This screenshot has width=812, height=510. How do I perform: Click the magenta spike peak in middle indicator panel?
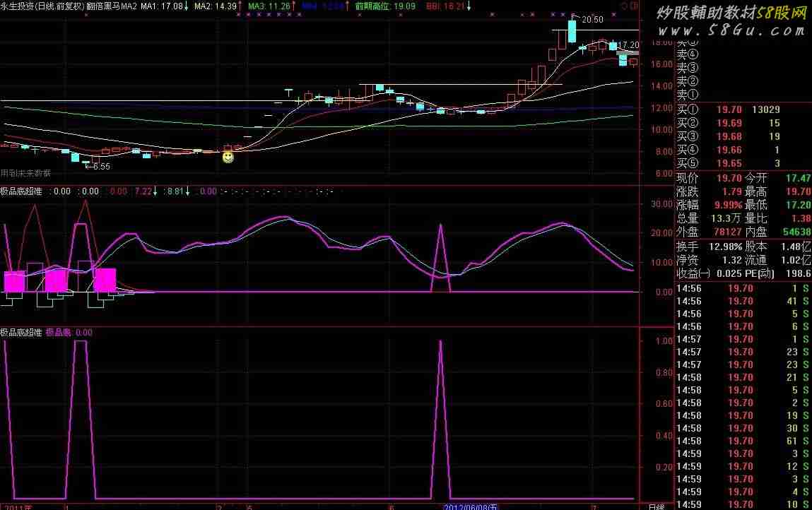(x=440, y=225)
